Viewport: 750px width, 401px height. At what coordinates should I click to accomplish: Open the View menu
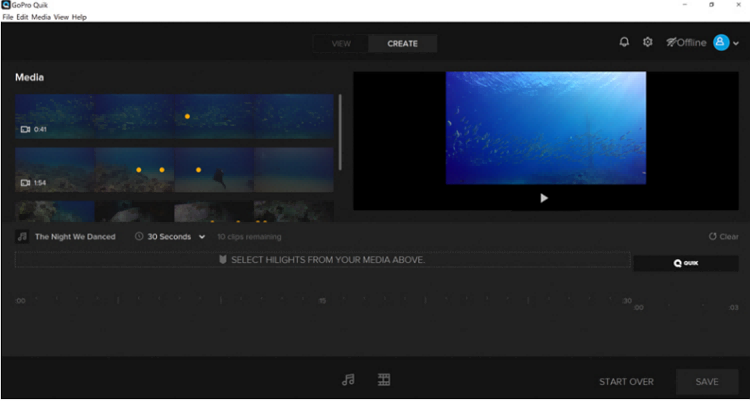[x=61, y=17]
